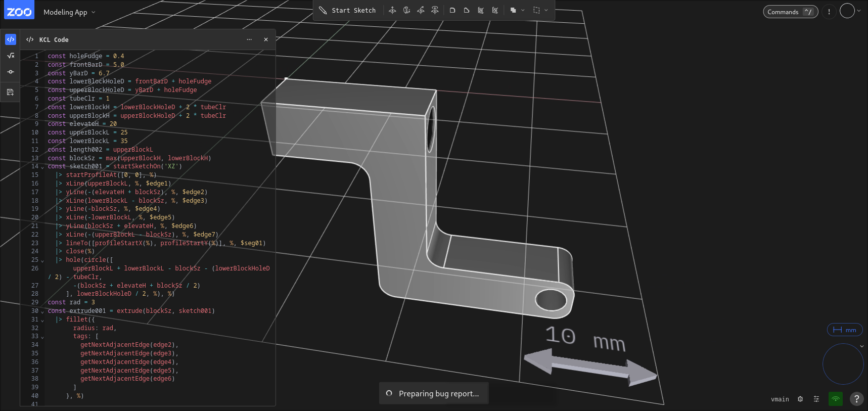Click 'radius: rad,' in fillet block
Viewport: 868px width, 411px height.
pos(95,328)
